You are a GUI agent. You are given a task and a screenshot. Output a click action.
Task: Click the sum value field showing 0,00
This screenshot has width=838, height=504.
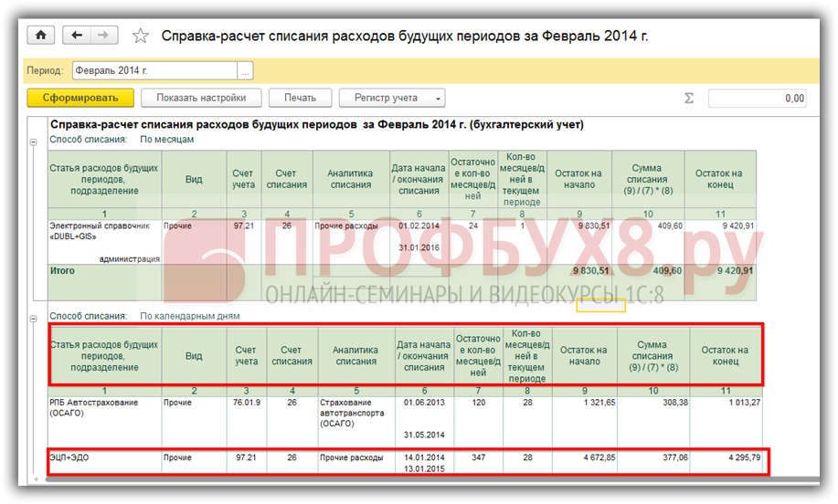click(757, 99)
